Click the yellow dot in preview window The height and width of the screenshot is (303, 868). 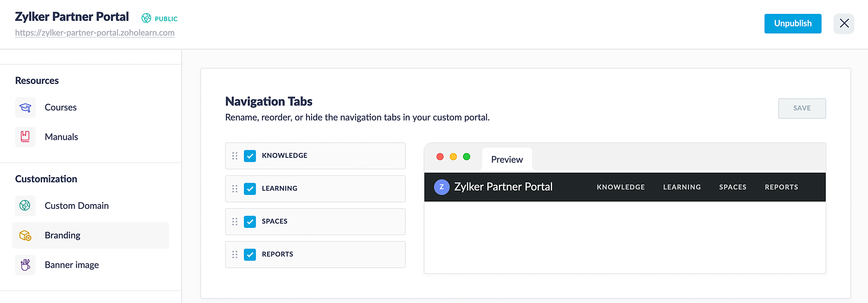[x=453, y=157]
